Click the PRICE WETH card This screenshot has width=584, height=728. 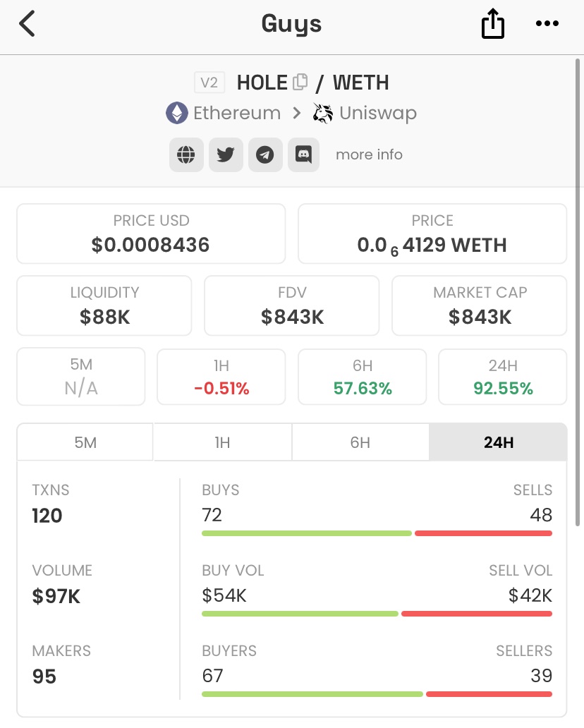(432, 233)
